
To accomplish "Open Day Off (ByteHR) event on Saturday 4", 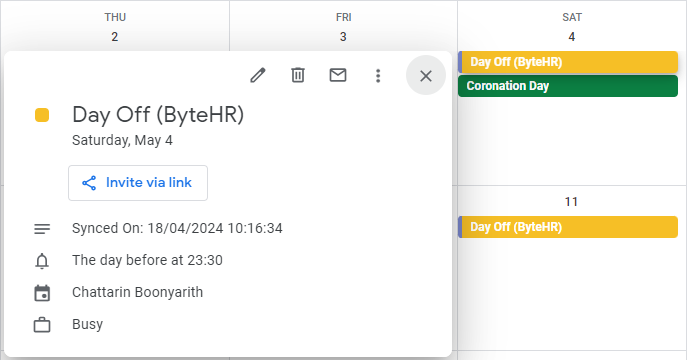I will tap(568, 62).
